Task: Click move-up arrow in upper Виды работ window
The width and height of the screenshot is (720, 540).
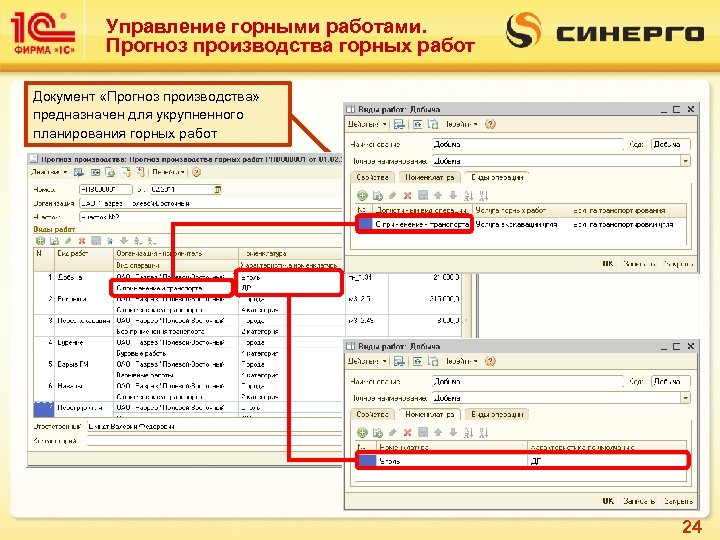Action: pos(438,196)
